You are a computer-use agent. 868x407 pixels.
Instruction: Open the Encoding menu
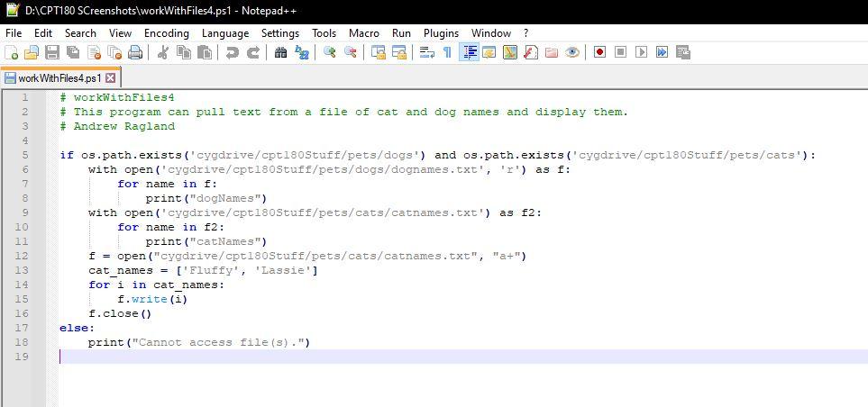point(167,33)
